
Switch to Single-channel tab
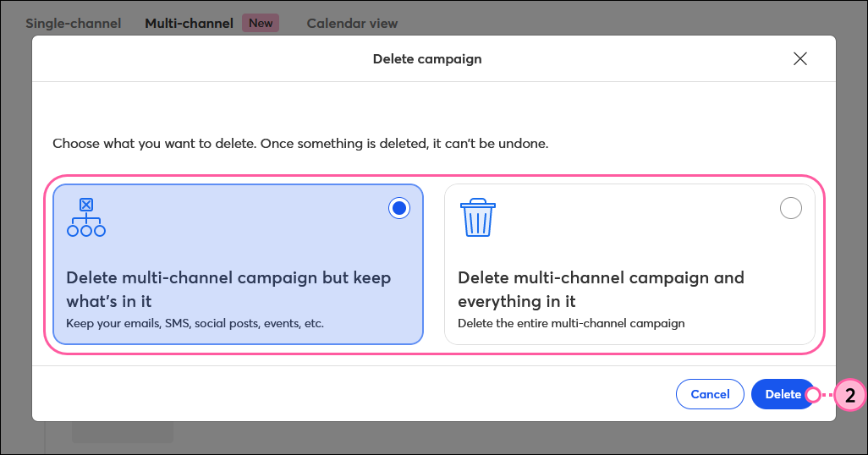[73, 23]
